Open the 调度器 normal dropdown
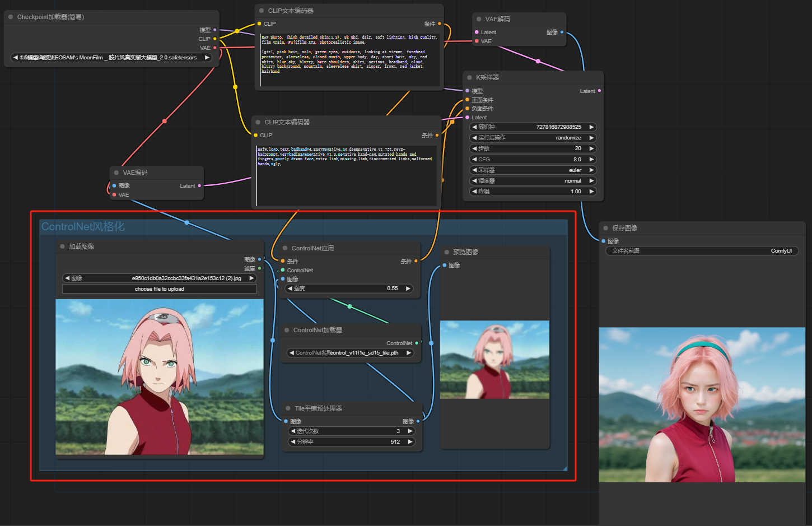This screenshot has height=526, width=812. point(532,181)
